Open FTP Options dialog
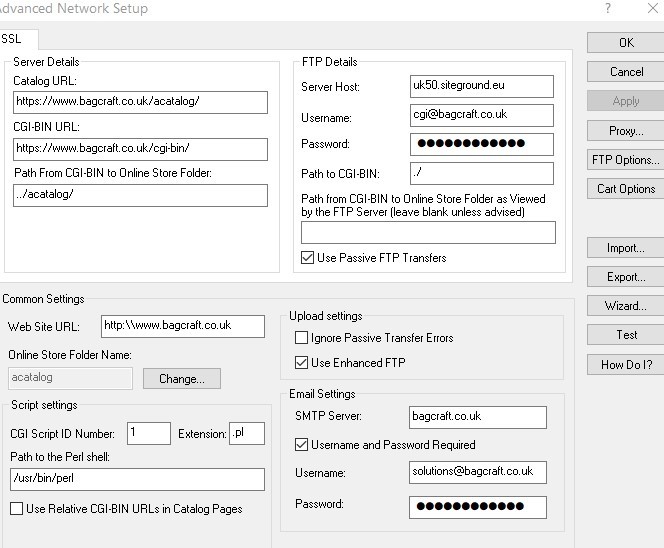 coord(626,160)
